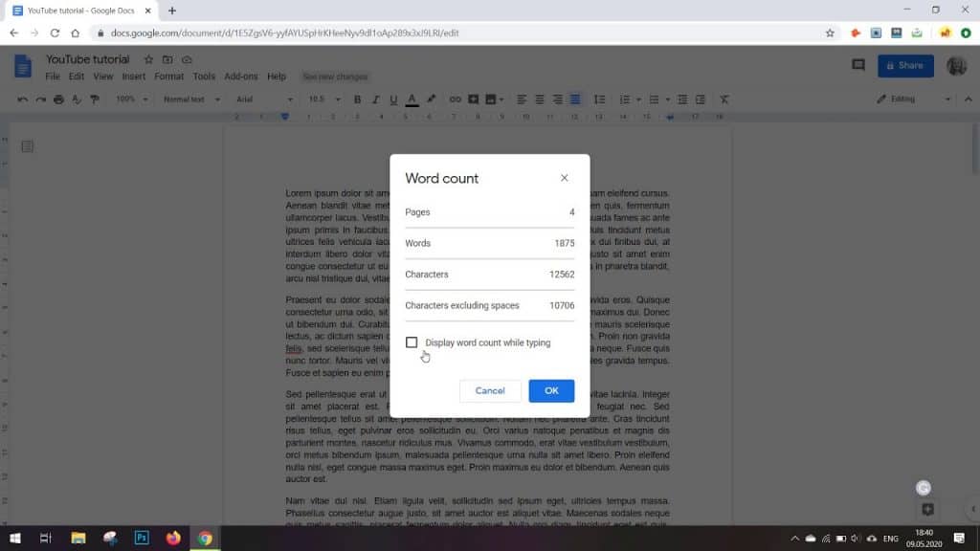Open the Format menu
Viewport: 980px width, 551px height.
point(168,77)
